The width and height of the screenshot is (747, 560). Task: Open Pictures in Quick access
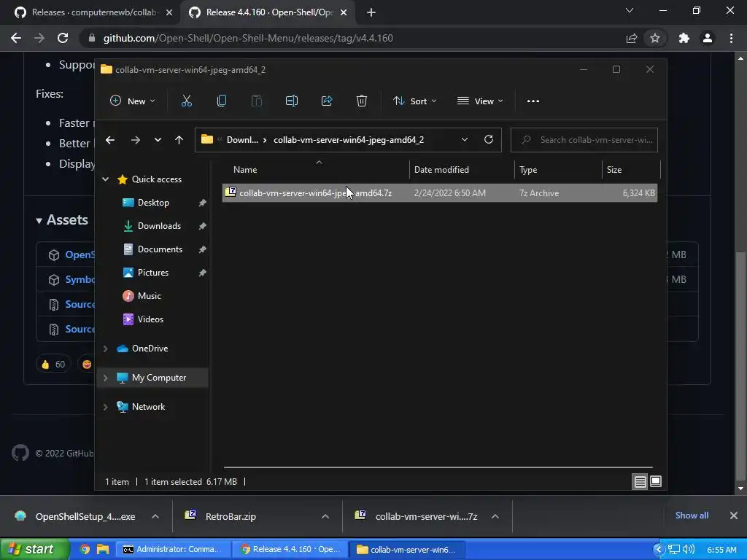click(153, 273)
